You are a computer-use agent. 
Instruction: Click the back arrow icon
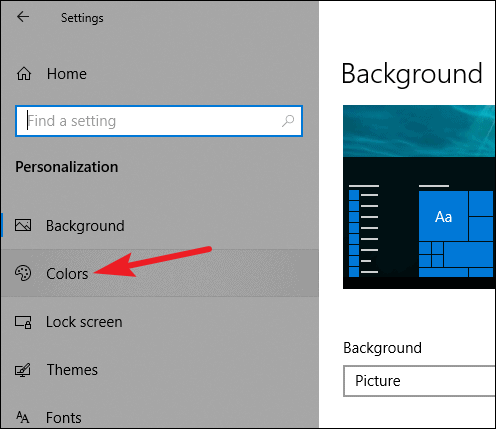(x=23, y=17)
